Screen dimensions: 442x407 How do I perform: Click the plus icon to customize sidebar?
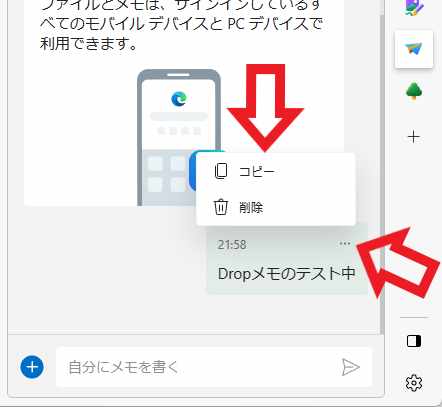(x=414, y=137)
